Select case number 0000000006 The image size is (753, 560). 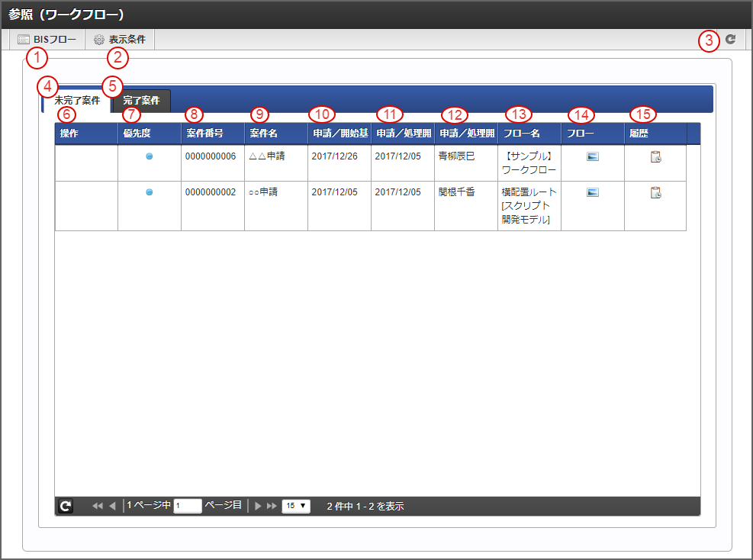[x=211, y=156]
